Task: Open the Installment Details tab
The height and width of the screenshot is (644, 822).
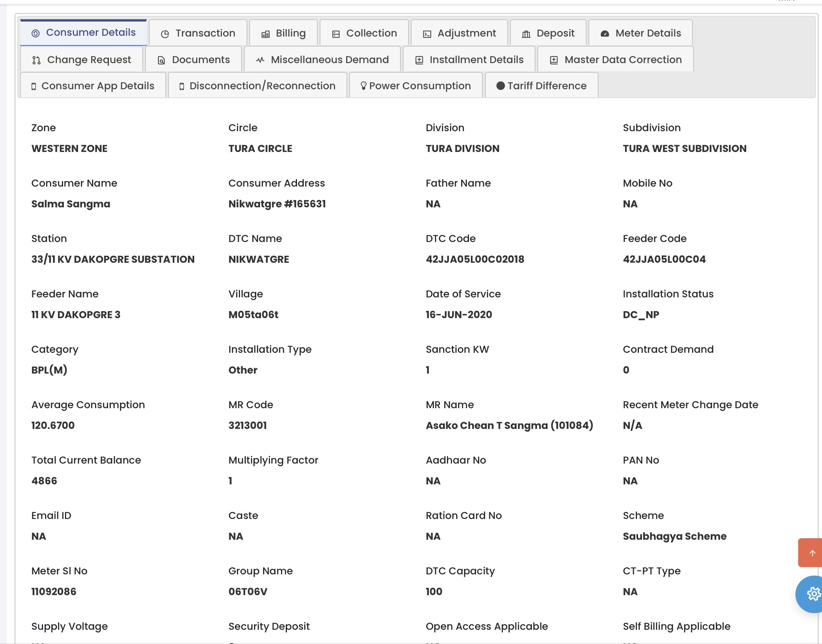Action: pos(469,60)
